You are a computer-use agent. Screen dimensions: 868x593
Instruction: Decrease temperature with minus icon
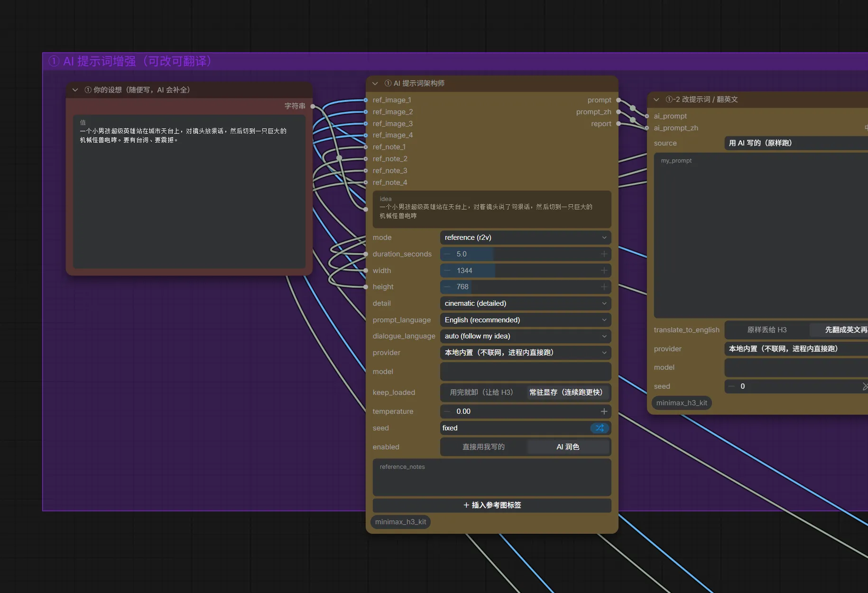[447, 411]
